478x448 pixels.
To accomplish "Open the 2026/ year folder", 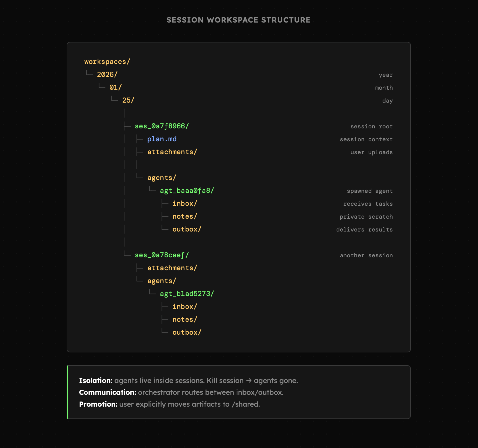I will (107, 75).
